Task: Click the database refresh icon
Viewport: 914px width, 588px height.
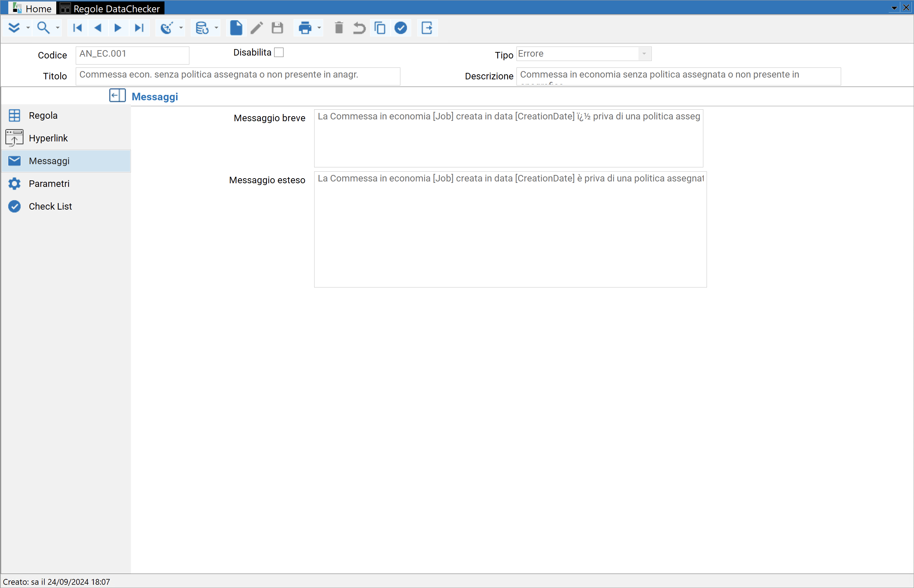Action: click(x=202, y=28)
